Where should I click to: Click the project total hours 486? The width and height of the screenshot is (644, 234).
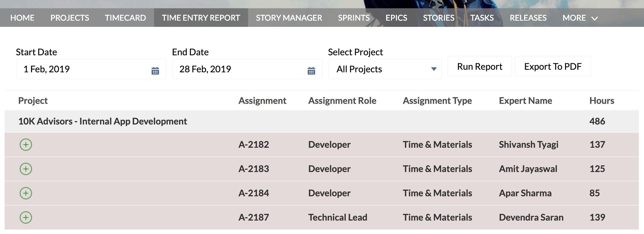click(597, 121)
